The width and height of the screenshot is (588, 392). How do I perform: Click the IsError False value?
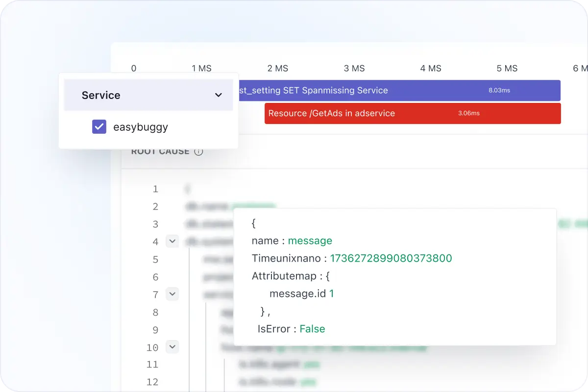[312, 329]
